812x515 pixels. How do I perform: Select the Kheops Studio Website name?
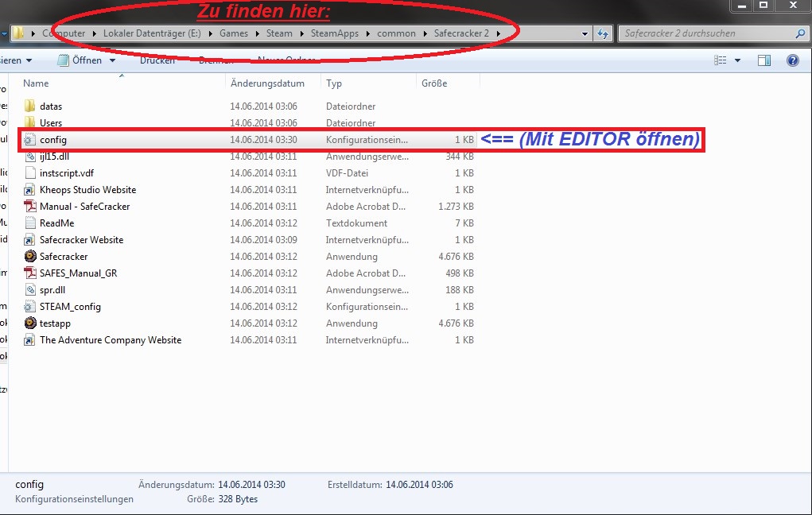[87, 190]
